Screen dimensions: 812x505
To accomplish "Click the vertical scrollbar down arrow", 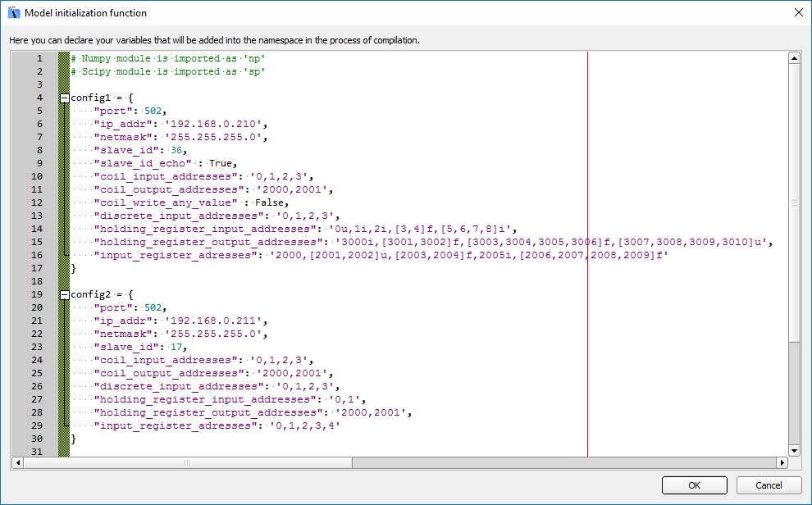I will pos(794,450).
